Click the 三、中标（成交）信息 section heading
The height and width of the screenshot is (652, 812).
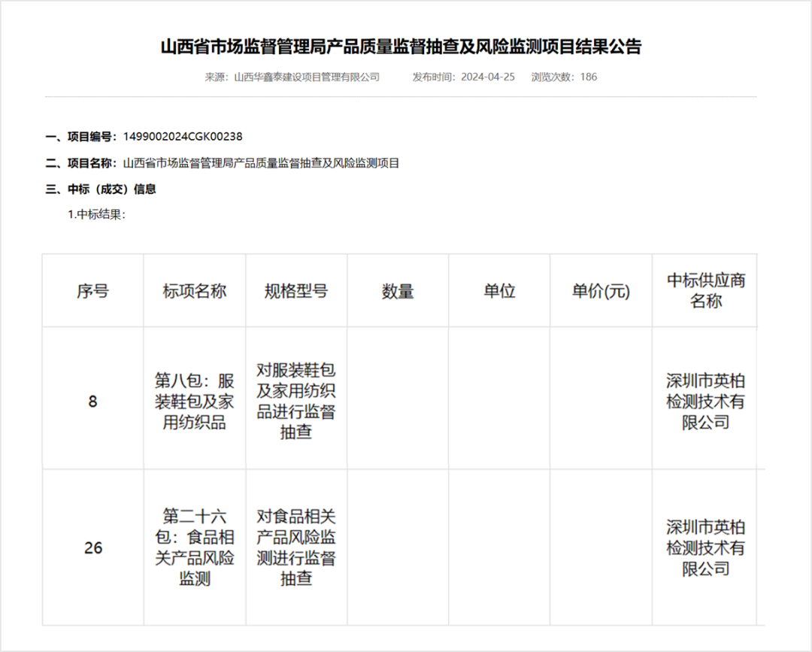[101, 190]
